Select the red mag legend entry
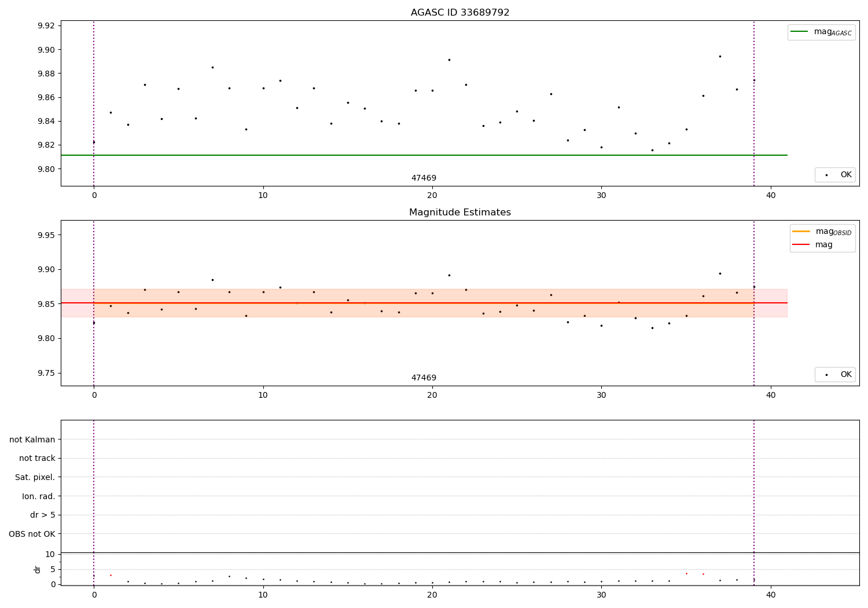868x608 pixels. (x=812, y=245)
